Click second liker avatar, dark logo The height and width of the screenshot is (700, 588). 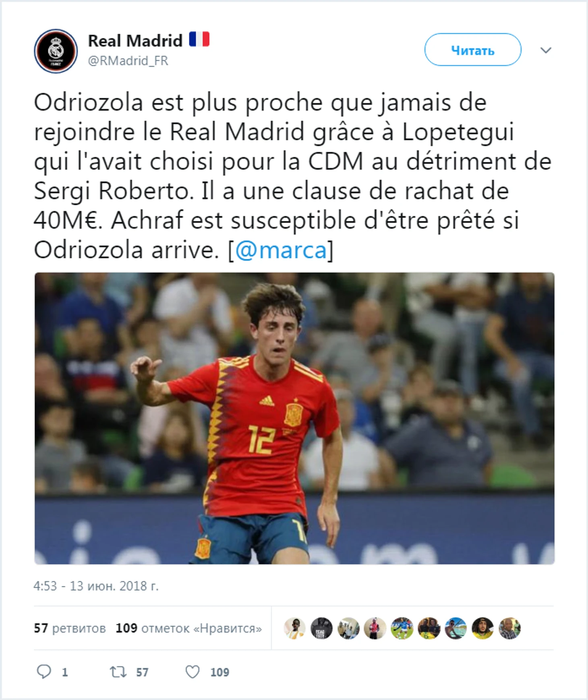point(321,628)
